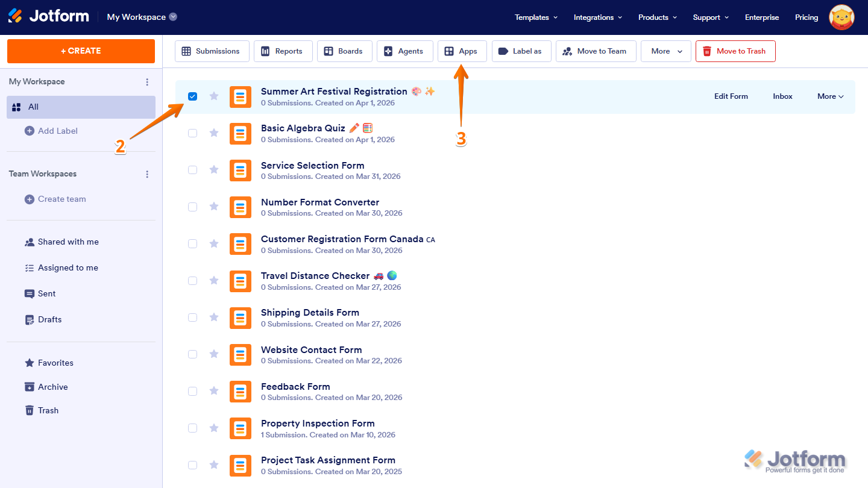Click the Agents toolbar button
Viewport: 868px width, 488px height.
[x=404, y=51]
